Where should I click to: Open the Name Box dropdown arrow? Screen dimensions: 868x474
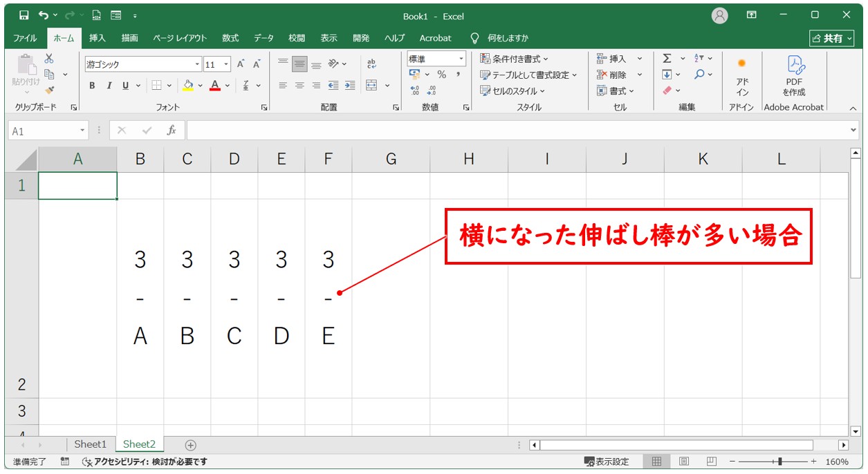tap(83, 130)
